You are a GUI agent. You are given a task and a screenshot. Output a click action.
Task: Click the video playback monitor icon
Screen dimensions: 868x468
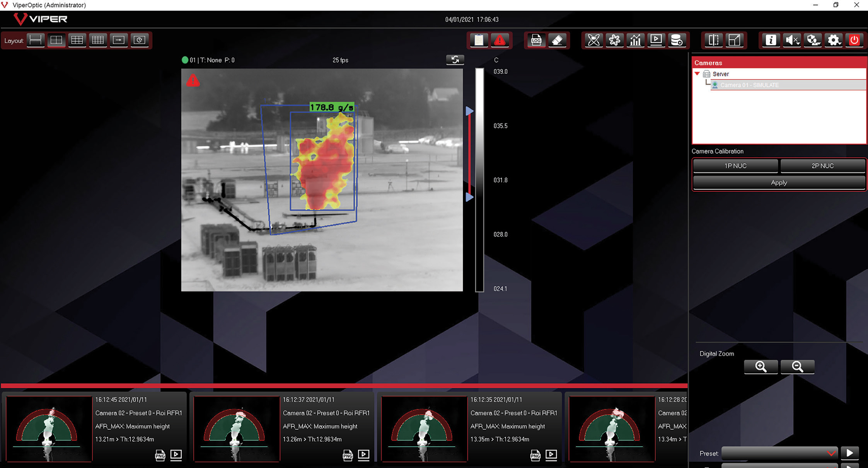click(656, 40)
